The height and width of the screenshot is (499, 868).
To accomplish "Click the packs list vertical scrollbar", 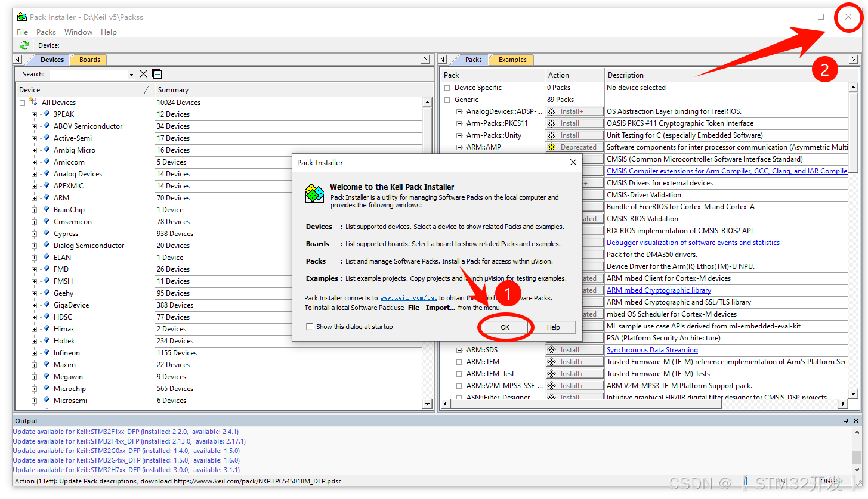I will [x=852, y=241].
